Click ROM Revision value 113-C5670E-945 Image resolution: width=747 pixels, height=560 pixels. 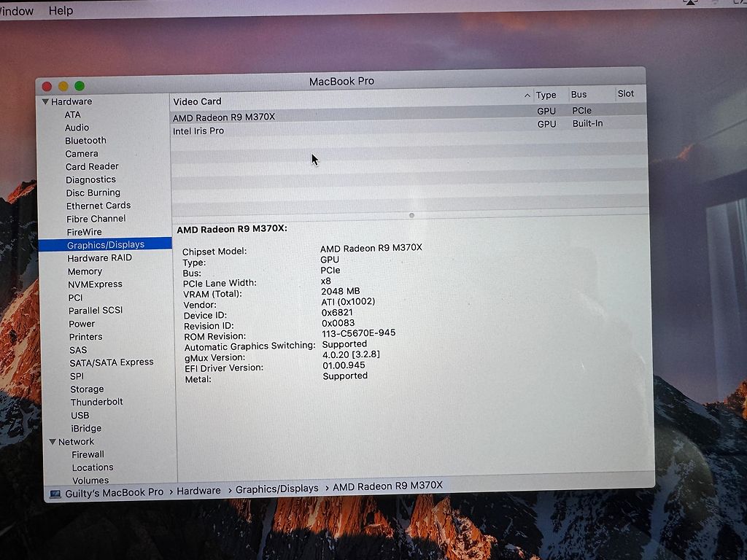(x=358, y=333)
